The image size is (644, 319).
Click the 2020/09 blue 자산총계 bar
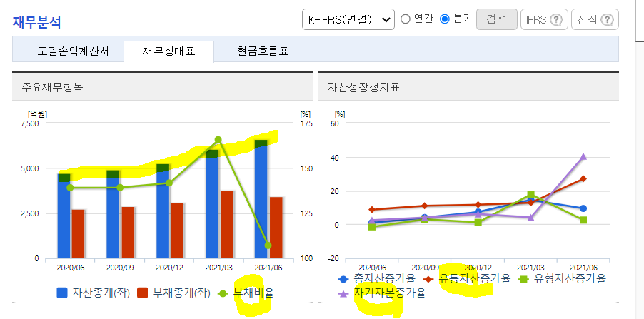click(113, 214)
